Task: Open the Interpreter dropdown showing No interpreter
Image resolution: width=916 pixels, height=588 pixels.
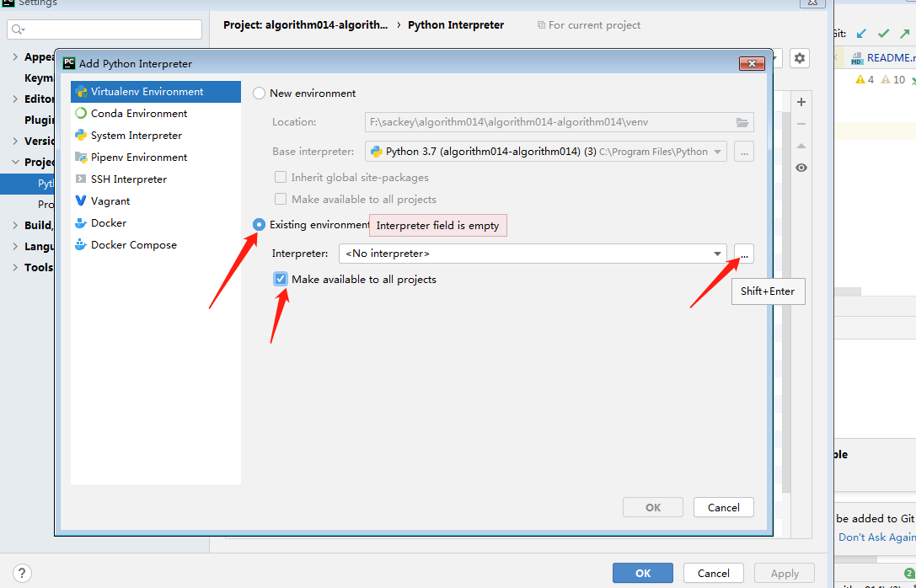Action: click(533, 254)
